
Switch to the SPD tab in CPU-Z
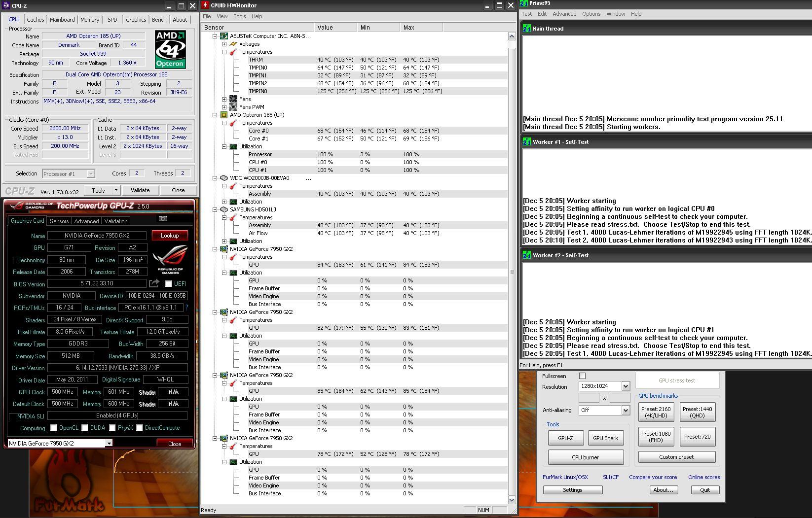(x=112, y=20)
